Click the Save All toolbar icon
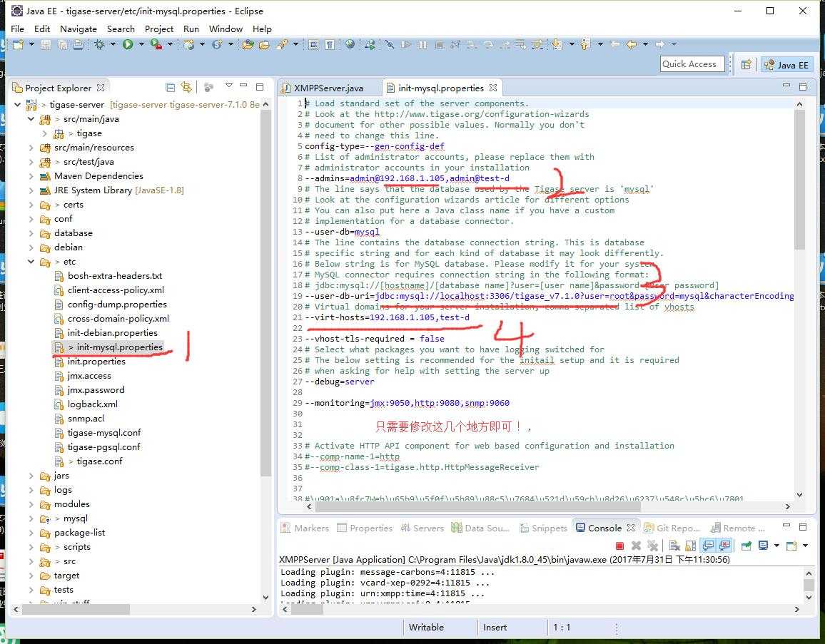 [x=62, y=45]
